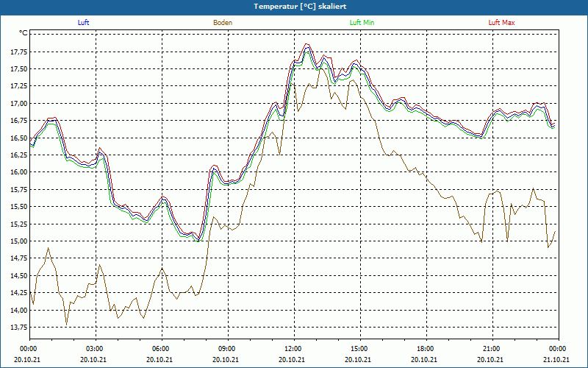Select the 15:00 time axis label
Screen dimensions: 588x368
pos(359,349)
